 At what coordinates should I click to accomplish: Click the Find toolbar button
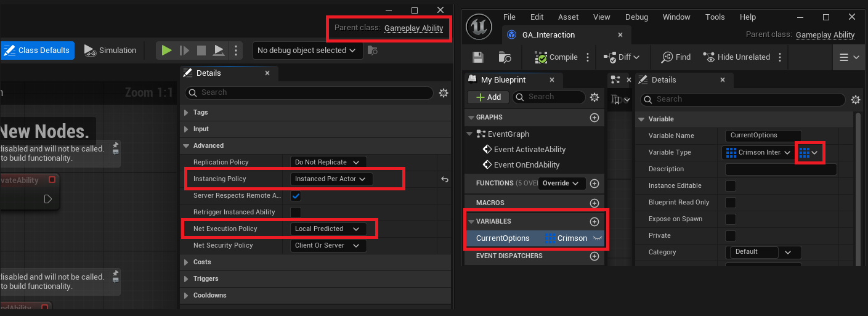676,57
